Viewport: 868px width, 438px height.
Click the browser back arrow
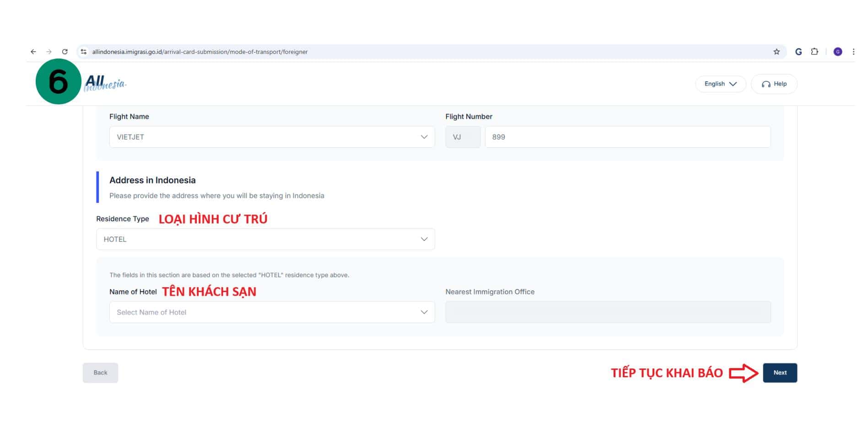coord(33,52)
